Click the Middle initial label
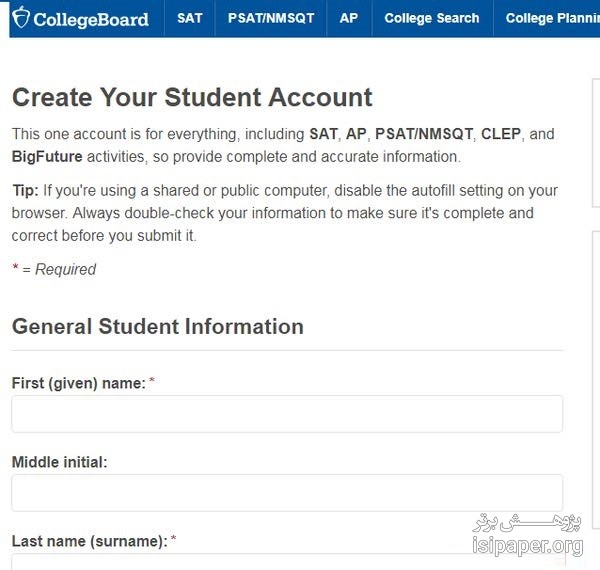Viewport: 600px width, 570px height. [59, 462]
